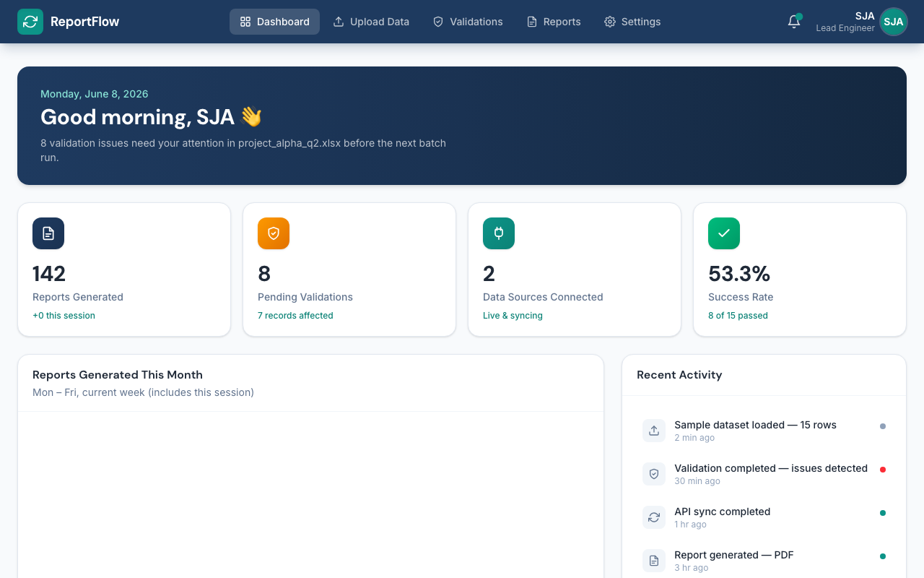Open the 2 Data Sources Connected card
The width and height of the screenshot is (924, 578).
click(575, 269)
